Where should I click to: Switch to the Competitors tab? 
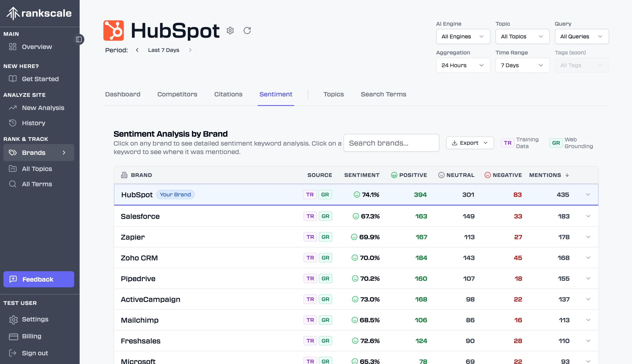[x=177, y=94]
